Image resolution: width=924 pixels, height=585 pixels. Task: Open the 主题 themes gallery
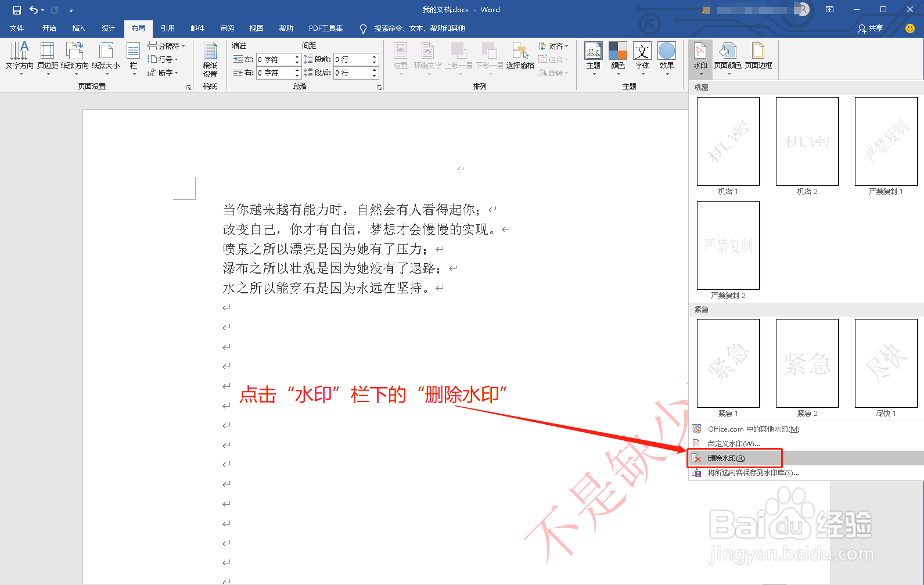tap(594, 59)
